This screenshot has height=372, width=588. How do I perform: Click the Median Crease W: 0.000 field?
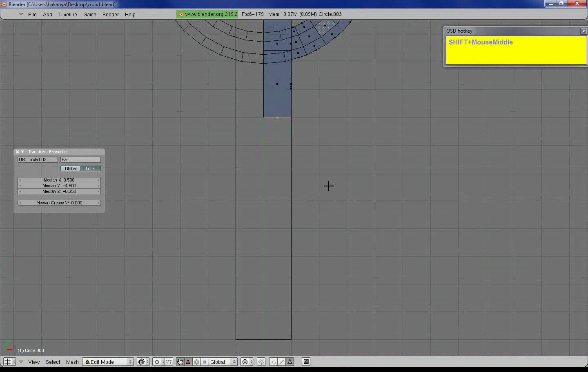tap(59, 203)
